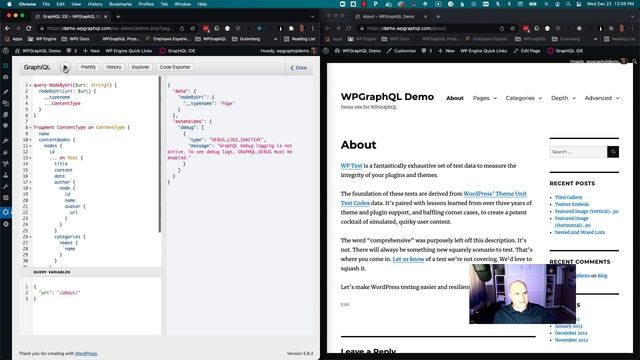Open the Reading List in left Chrome window
Viewport: 640px width, 360px height.
[x=300, y=39]
